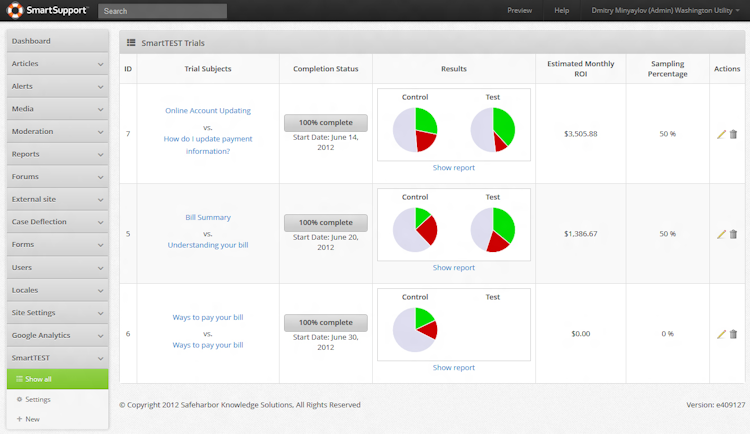Delete trial 6 using the trash icon

[733, 334]
